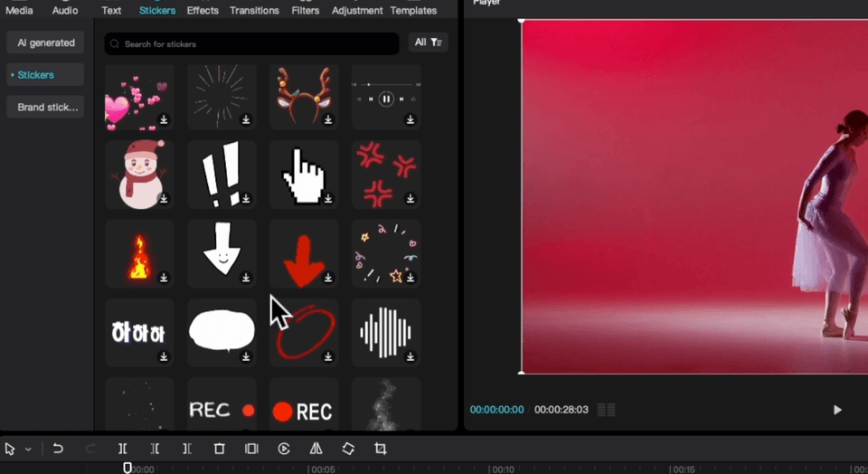
Task: Open the pointer tool mode dropdown
Action: (28, 449)
